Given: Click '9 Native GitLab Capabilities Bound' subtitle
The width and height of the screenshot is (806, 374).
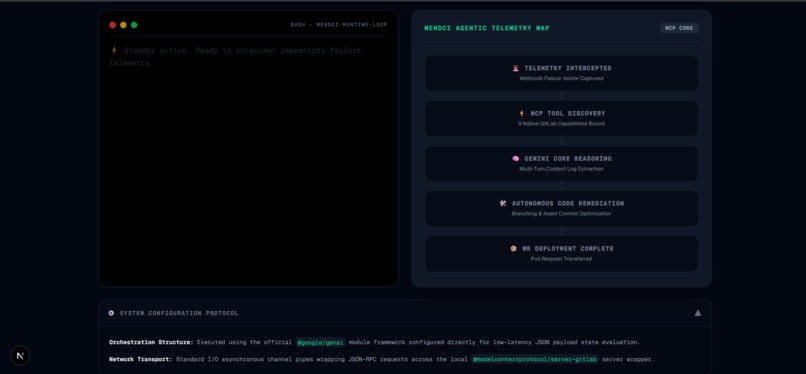Looking at the screenshot, I should tap(561, 124).
